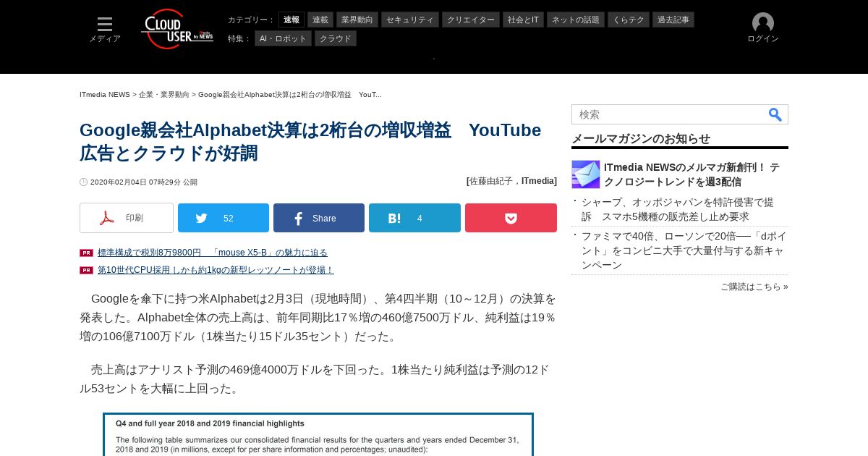The image size is (868, 456).
Task: Click the author 佐藤由紀子 link
Action: (491, 181)
